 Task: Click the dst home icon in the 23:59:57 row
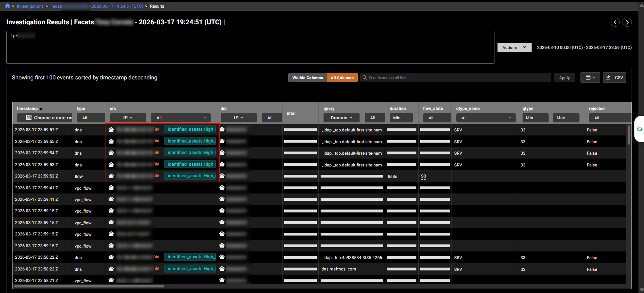(x=222, y=129)
